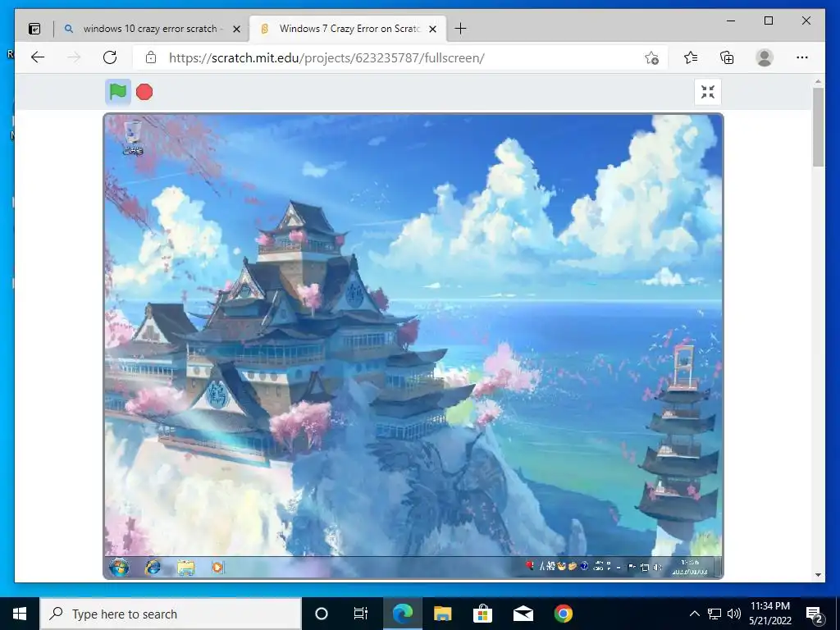840x630 pixels.
Task: Open Windows Explorer folder on the Windows 7 taskbar
Action: click(186, 568)
